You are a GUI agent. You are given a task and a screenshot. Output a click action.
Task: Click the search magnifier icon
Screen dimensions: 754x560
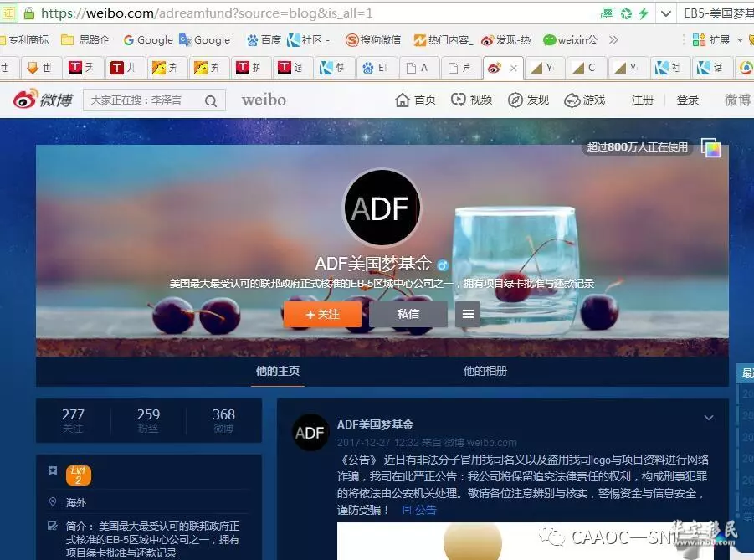pos(211,101)
